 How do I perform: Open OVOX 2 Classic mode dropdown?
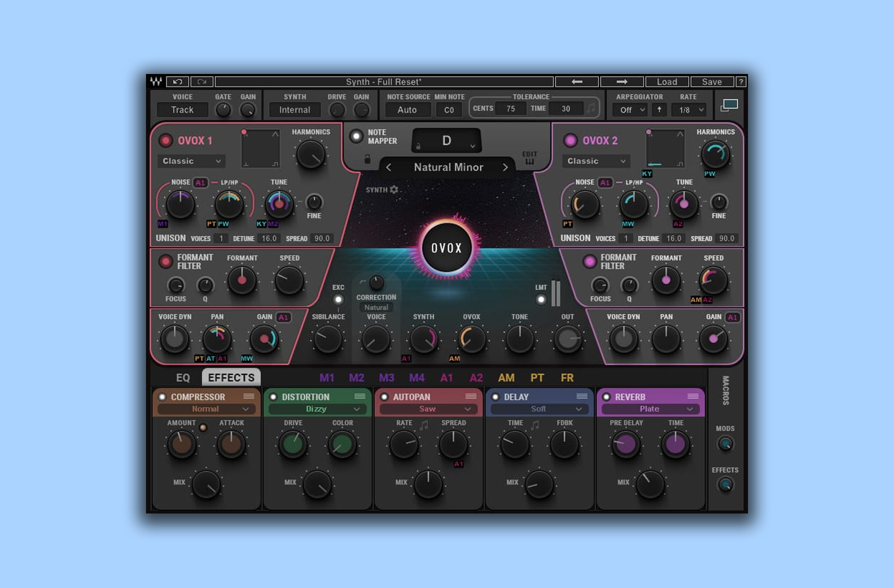[x=596, y=161]
